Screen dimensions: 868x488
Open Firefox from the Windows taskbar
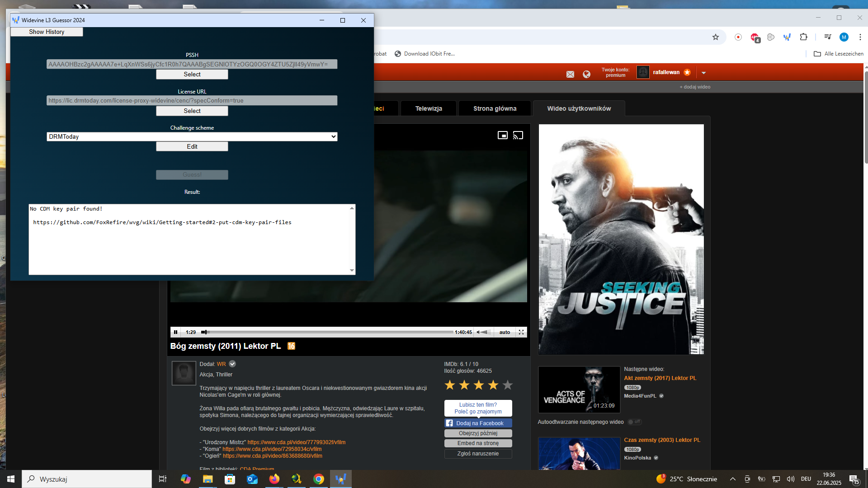pyautogui.click(x=274, y=479)
